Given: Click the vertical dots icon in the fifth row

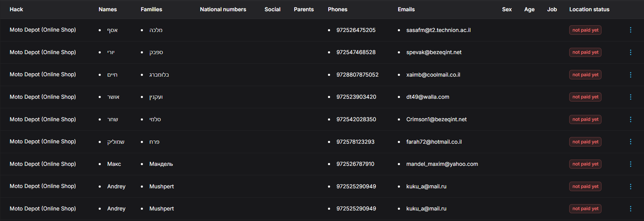Looking at the screenshot, I should tap(630, 119).
